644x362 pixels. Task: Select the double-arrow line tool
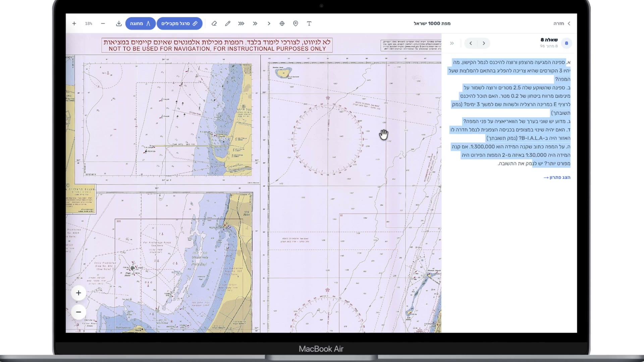coord(255,23)
